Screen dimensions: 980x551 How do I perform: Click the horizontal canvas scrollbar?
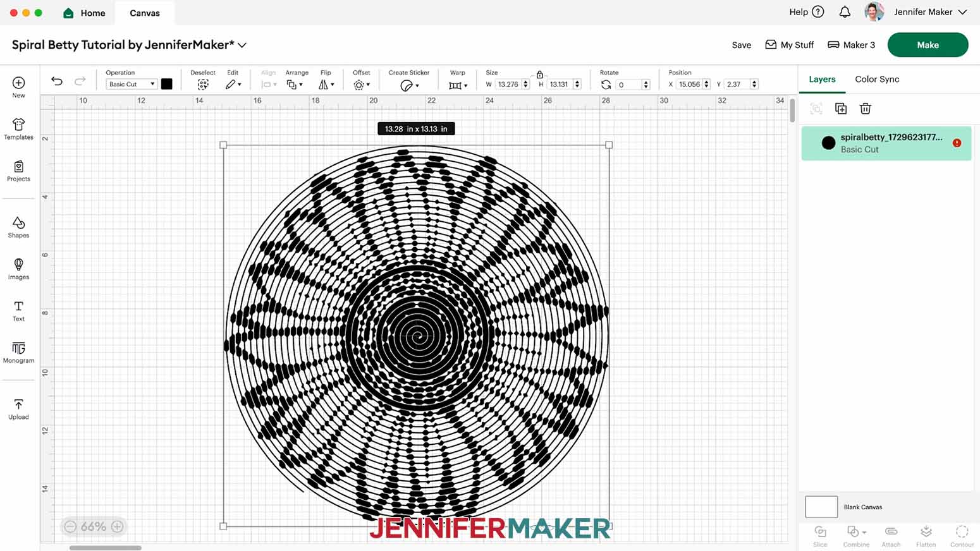tap(105, 548)
